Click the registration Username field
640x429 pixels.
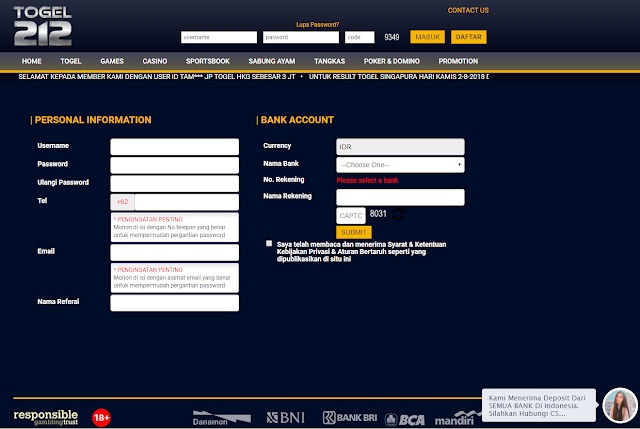(175, 147)
